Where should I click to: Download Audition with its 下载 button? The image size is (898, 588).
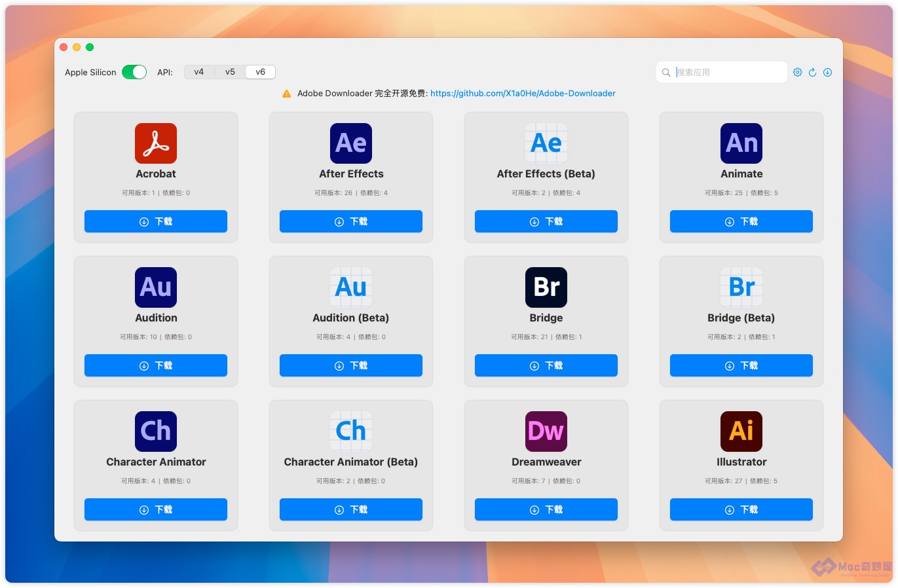[156, 365]
